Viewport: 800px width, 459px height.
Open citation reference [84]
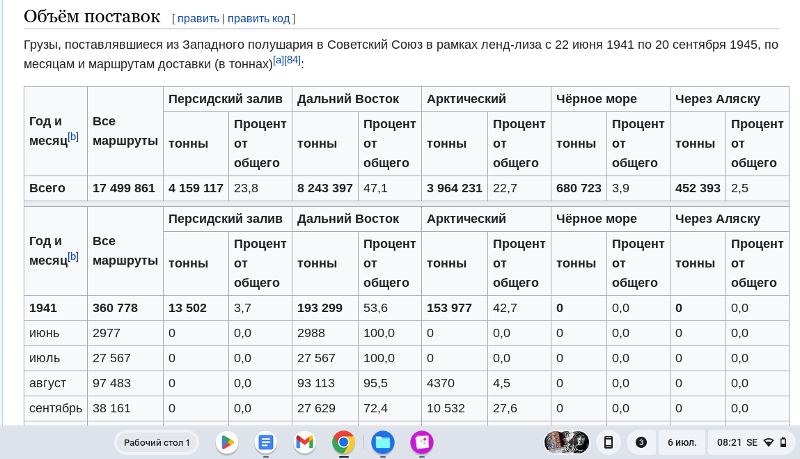[x=292, y=60]
